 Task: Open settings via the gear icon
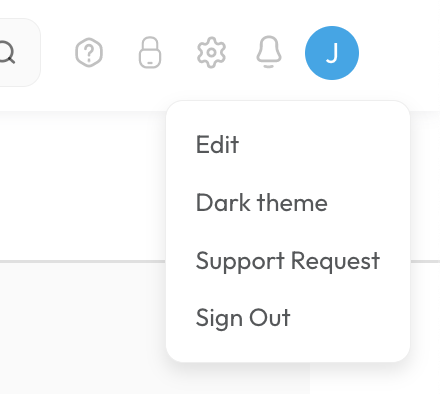[211, 53]
